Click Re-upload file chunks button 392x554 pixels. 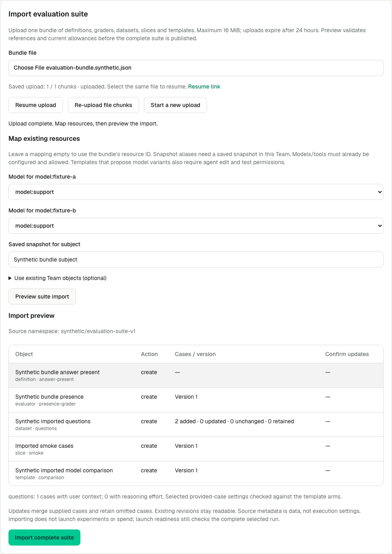click(x=103, y=105)
